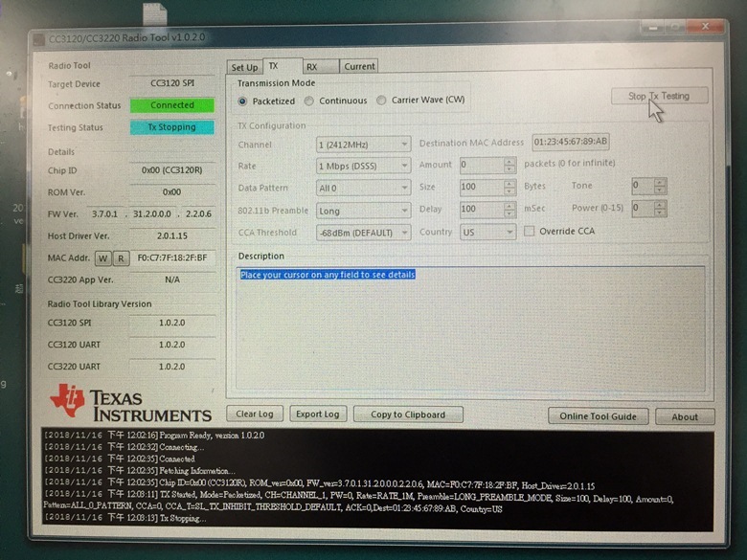Viewport: 747px width, 560px height.
Task: Click the green Connected status indicator
Action: [x=172, y=104]
